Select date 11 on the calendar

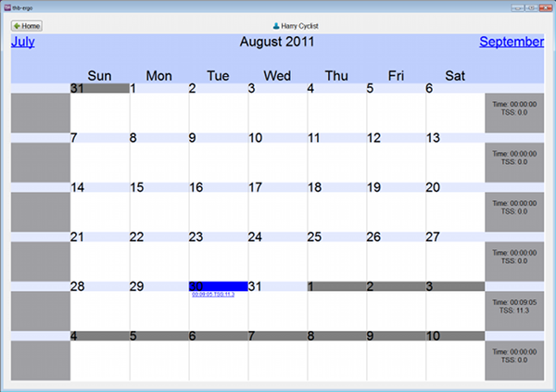[336, 138]
